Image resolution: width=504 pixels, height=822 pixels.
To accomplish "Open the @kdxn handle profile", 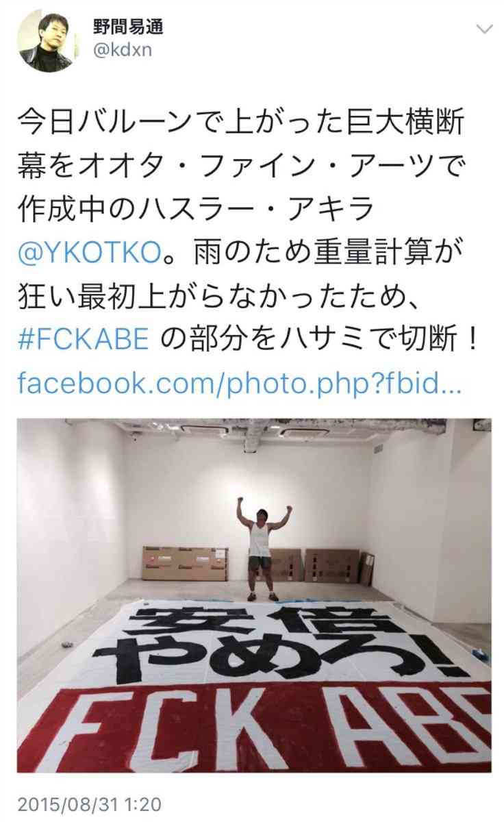I will 123,53.
